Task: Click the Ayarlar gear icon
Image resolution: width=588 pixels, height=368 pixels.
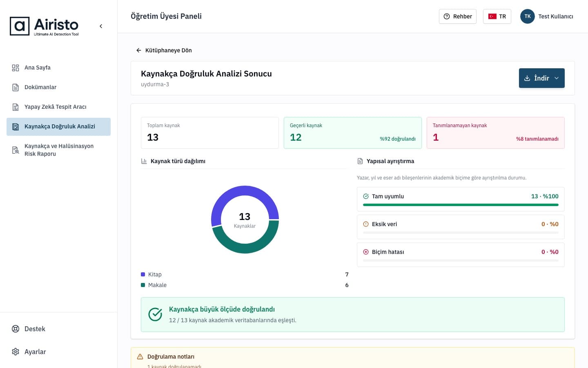Action: pyautogui.click(x=16, y=352)
